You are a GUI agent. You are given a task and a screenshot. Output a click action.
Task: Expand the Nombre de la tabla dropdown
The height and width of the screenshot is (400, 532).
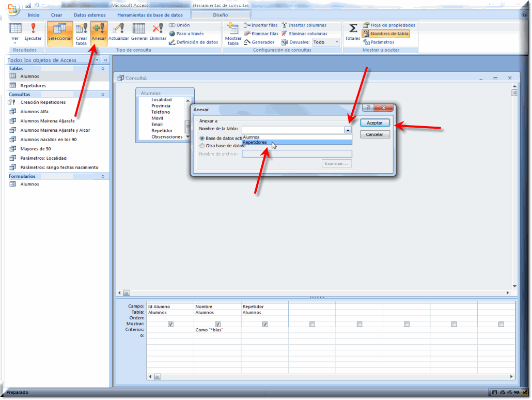pyautogui.click(x=348, y=130)
